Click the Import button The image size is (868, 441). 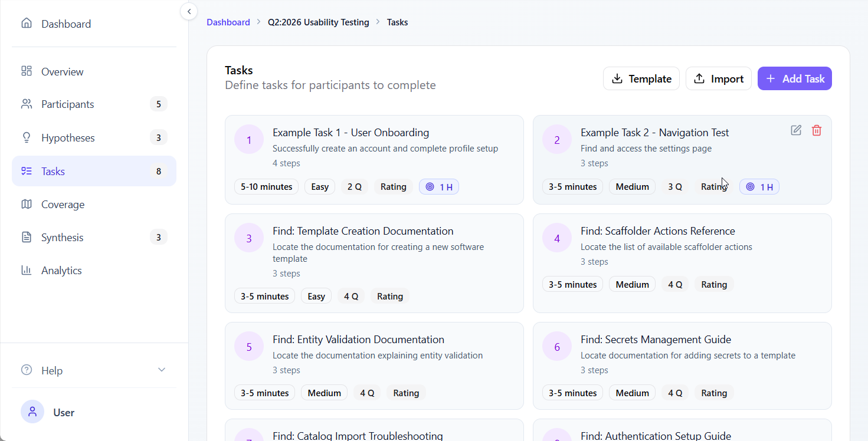(718, 79)
